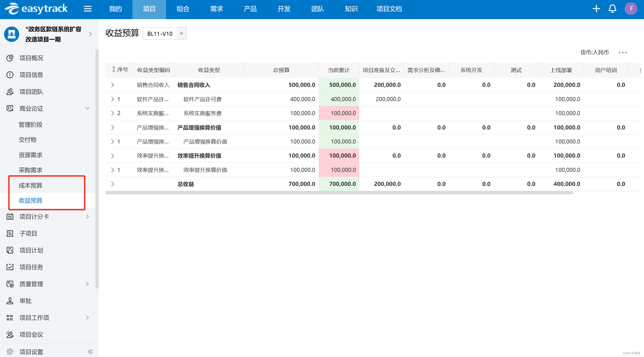Click the 项目信息 info icon
The image size is (644, 357).
[10, 75]
